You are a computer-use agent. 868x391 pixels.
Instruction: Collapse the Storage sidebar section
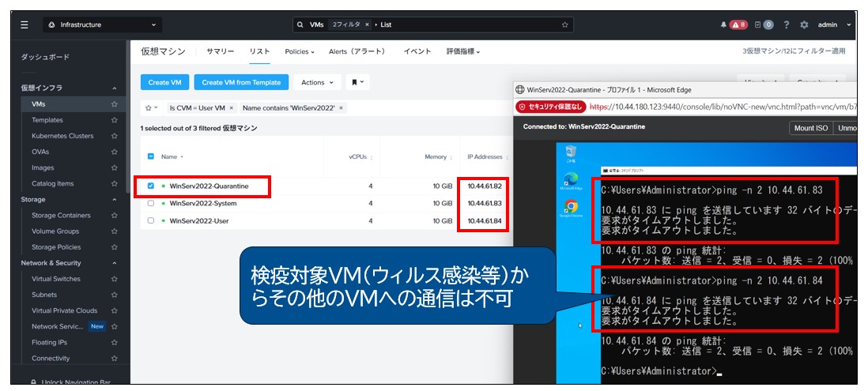[x=115, y=199]
